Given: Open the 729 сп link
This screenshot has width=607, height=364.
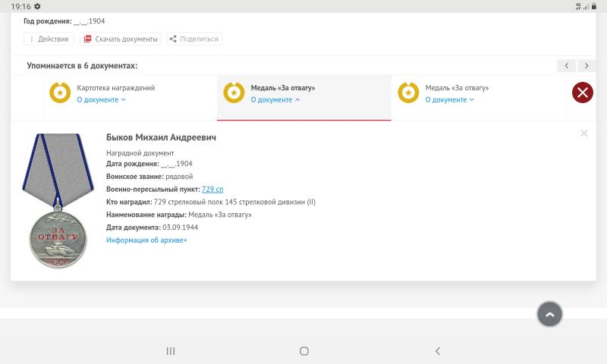Looking at the screenshot, I should [x=212, y=189].
